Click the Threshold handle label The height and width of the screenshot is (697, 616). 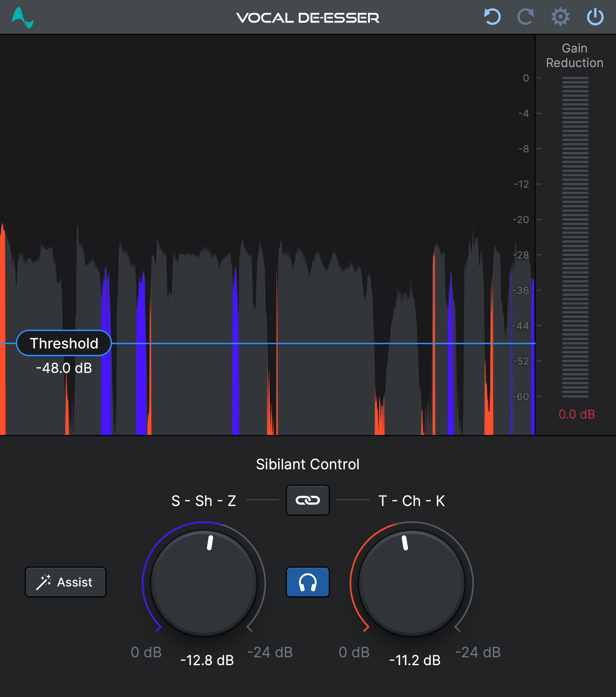coord(64,343)
